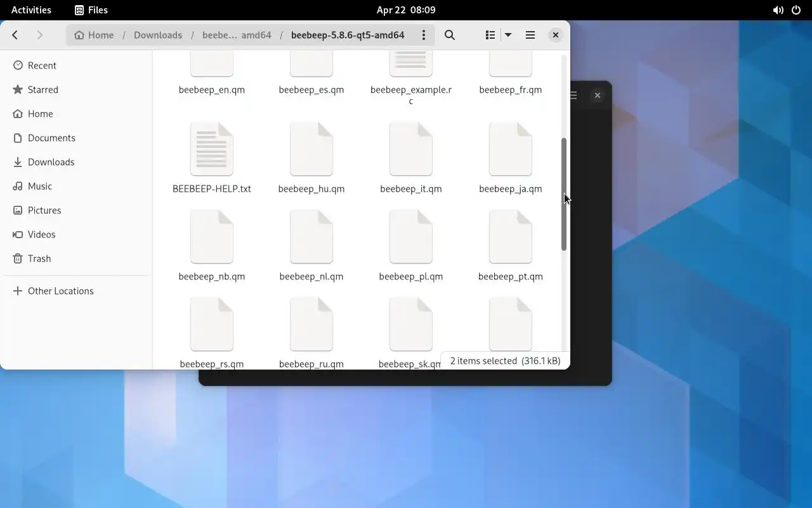Viewport: 812px width, 508px height.
Task: Open Documents in the sidebar
Action: point(76,138)
